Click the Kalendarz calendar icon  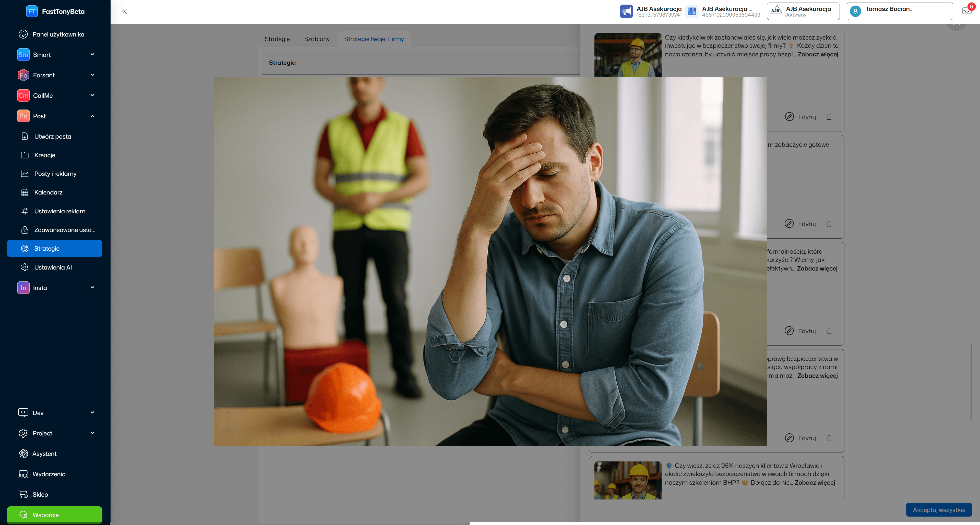(x=25, y=192)
